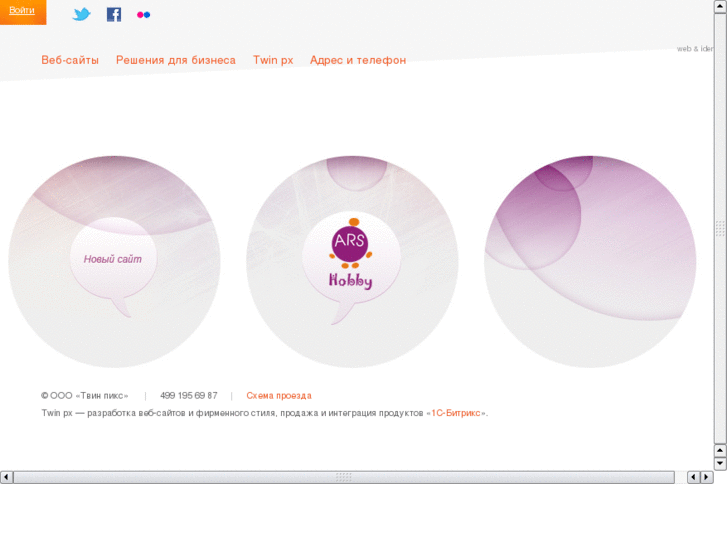Follow the 1С-Битрикс link
The image size is (727, 545).
456,413
